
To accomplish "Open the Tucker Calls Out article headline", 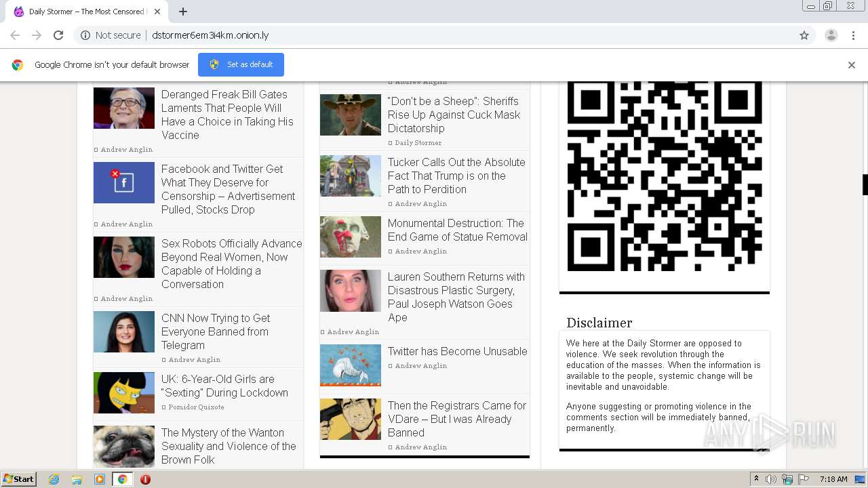I will (456, 176).
